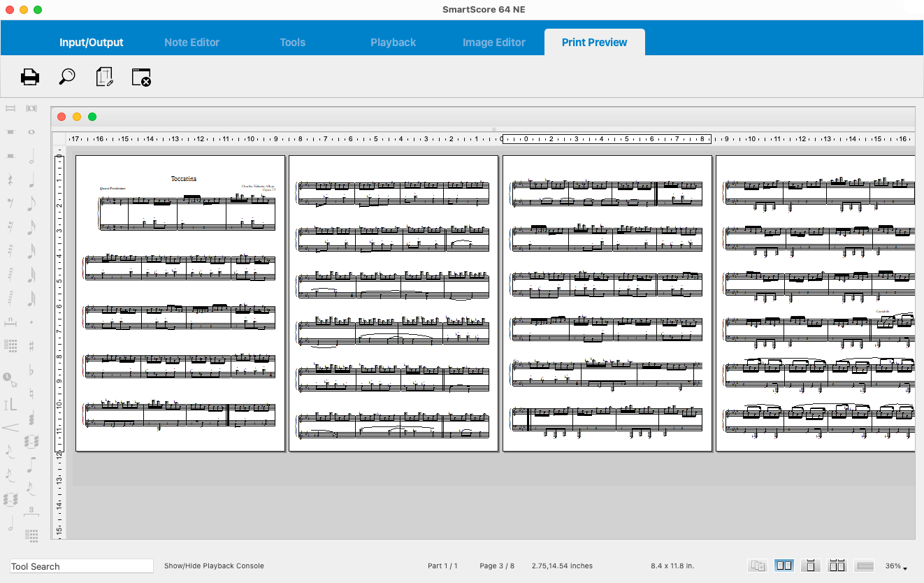
Task: Switch to the staff lines-only view
Action: (865, 566)
